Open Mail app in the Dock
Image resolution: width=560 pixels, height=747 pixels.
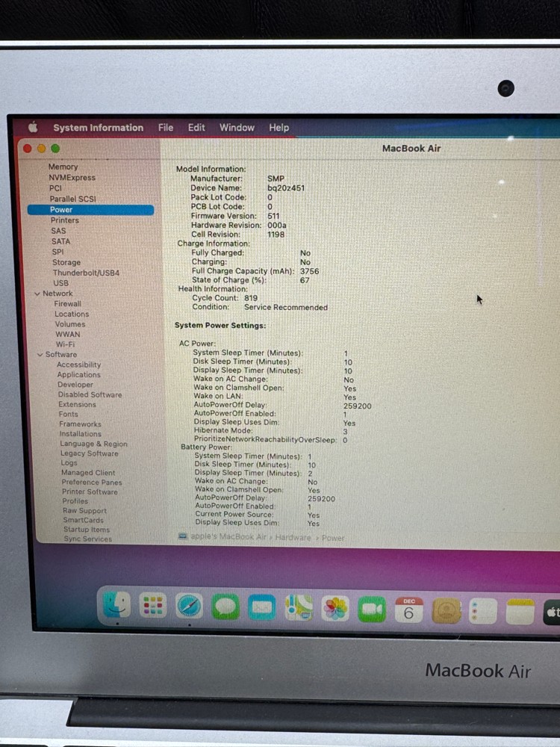click(x=262, y=607)
